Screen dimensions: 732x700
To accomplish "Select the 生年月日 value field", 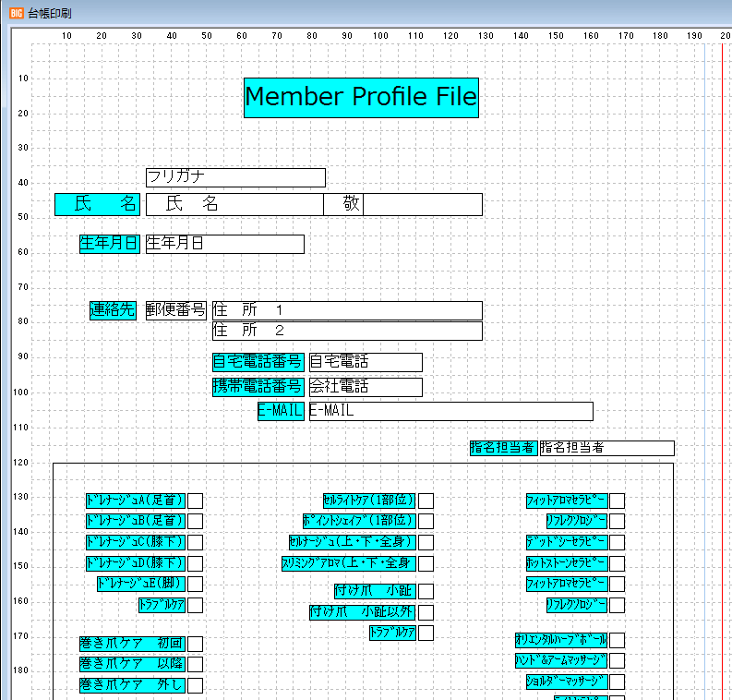I will [224, 244].
